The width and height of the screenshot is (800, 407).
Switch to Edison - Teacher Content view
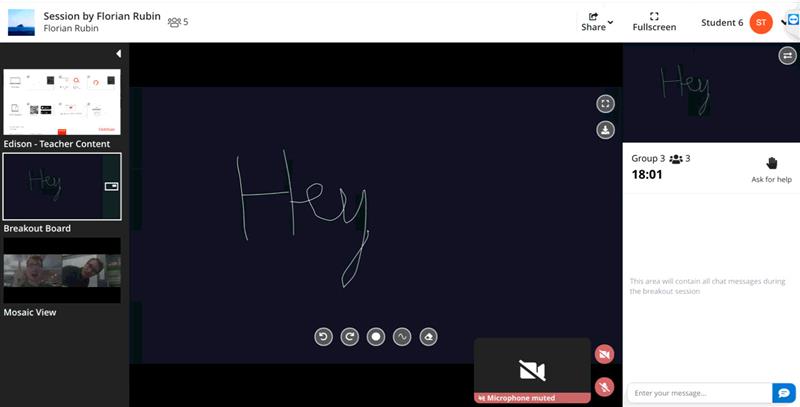[x=62, y=102]
